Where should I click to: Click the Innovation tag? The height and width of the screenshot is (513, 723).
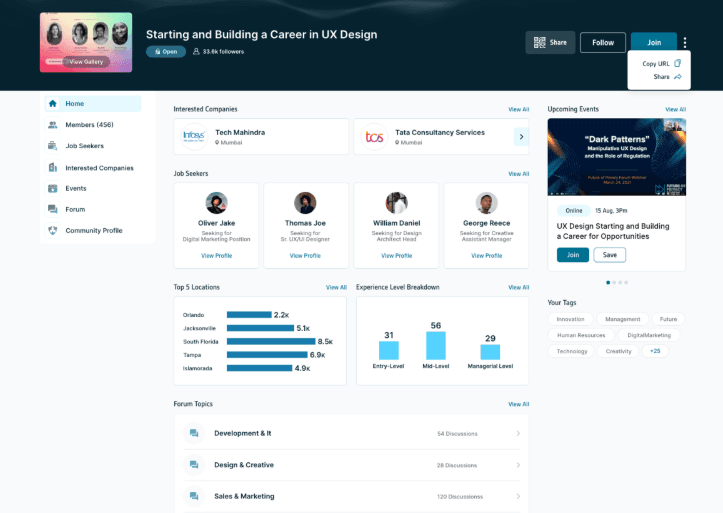point(570,319)
